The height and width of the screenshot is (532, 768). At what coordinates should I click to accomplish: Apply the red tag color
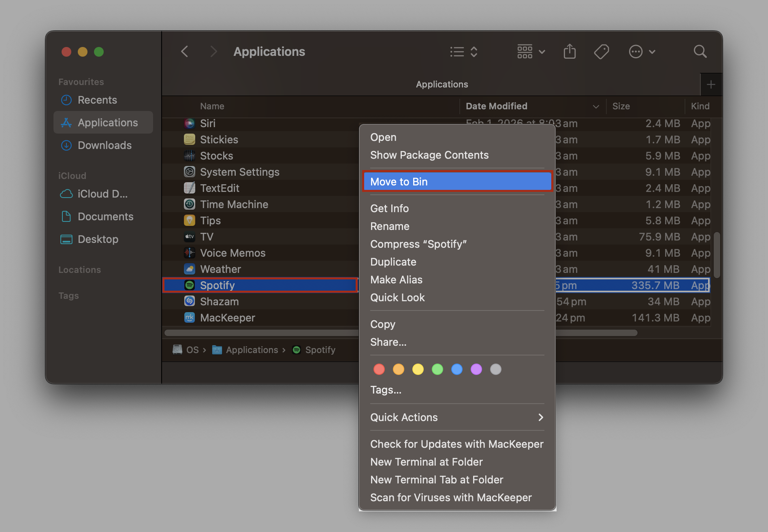379,369
